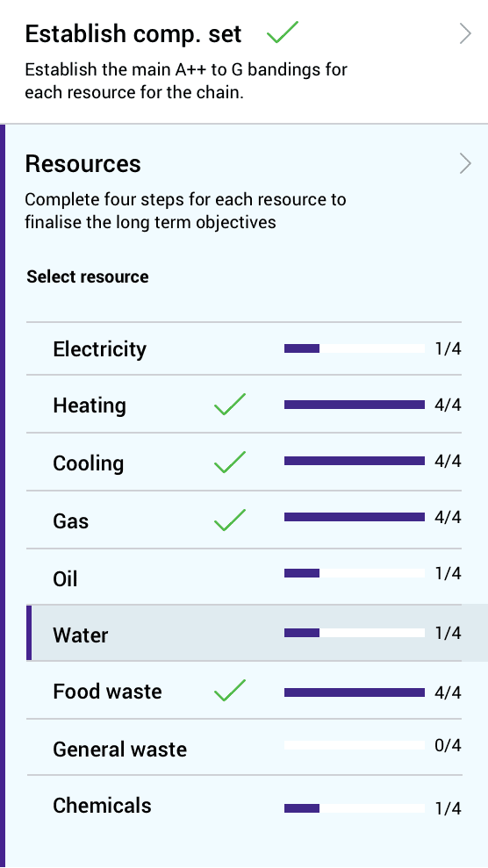Select the highlighted Water resource row
The height and width of the screenshot is (868, 488).
pyautogui.click(x=257, y=634)
